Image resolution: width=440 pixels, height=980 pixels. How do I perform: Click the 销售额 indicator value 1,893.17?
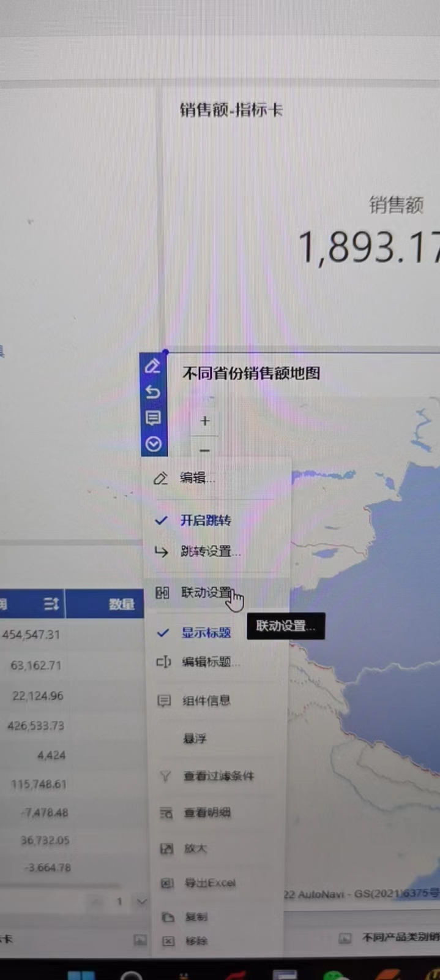point(368,248)
